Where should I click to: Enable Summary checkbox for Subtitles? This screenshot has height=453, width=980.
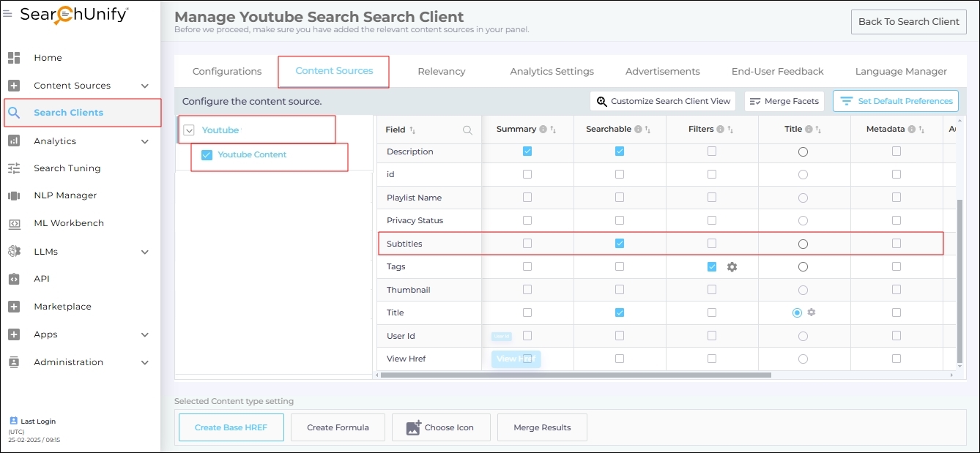click(527, 244)
